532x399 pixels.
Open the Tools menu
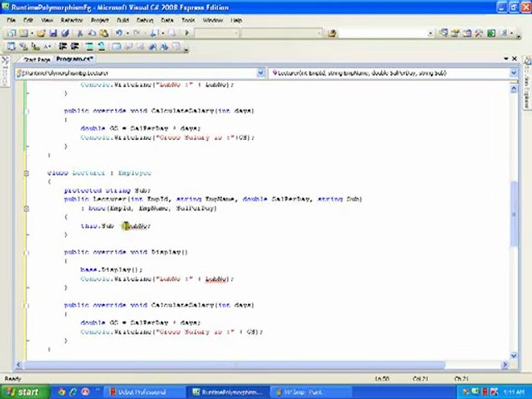pos(188,20)
